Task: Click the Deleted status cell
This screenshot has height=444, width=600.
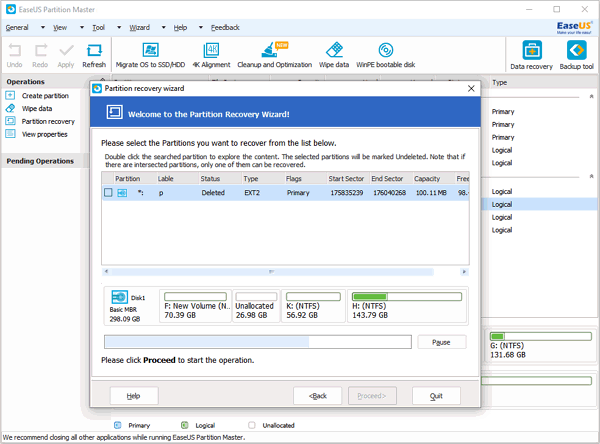Action: tap(213, 193)
